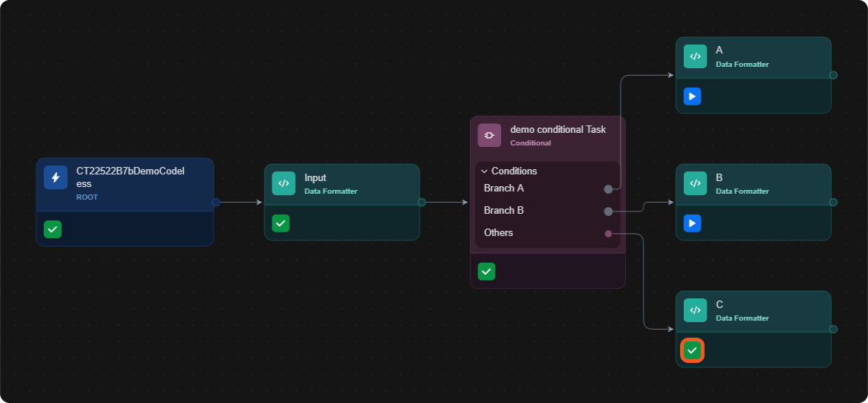Image resolution: width=868 pixels, height=403 pixels.
Task: Click Data Formatter subtitle under node A
Action: tap(743, 65)
